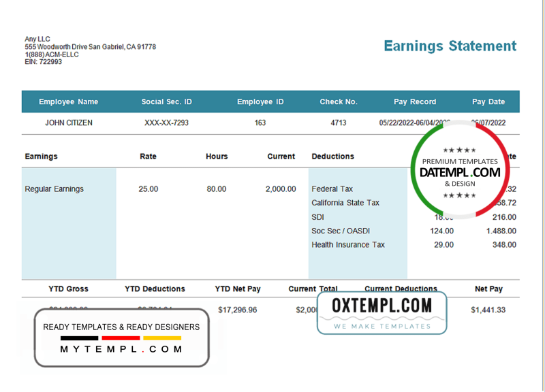Image resolution: width=545 pixels, height=392 pixels.
Task: Click the California State Tax label
Action: point(345,203)
